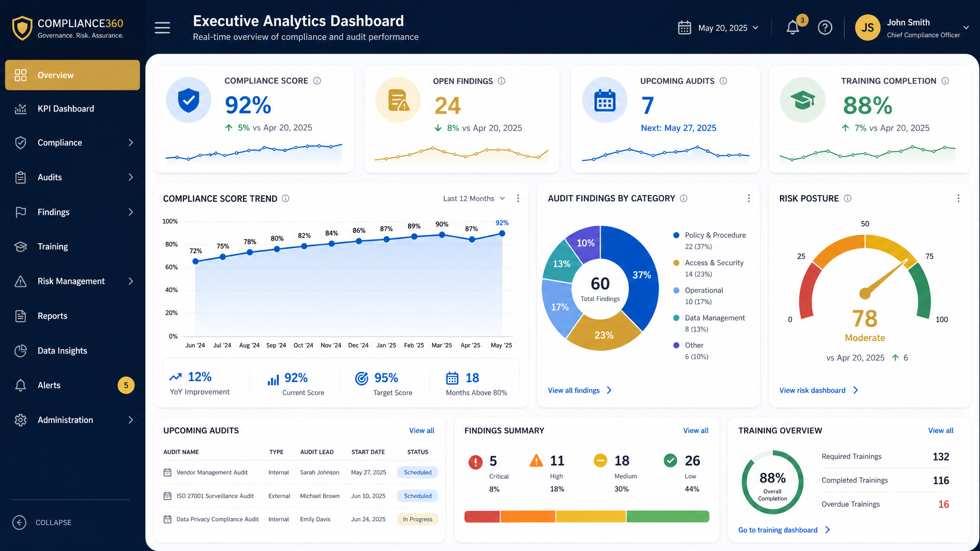Viewport: 980px width, 551px height.
Task: Click Next: May 27, 2025 text
Action: point(679,128)
